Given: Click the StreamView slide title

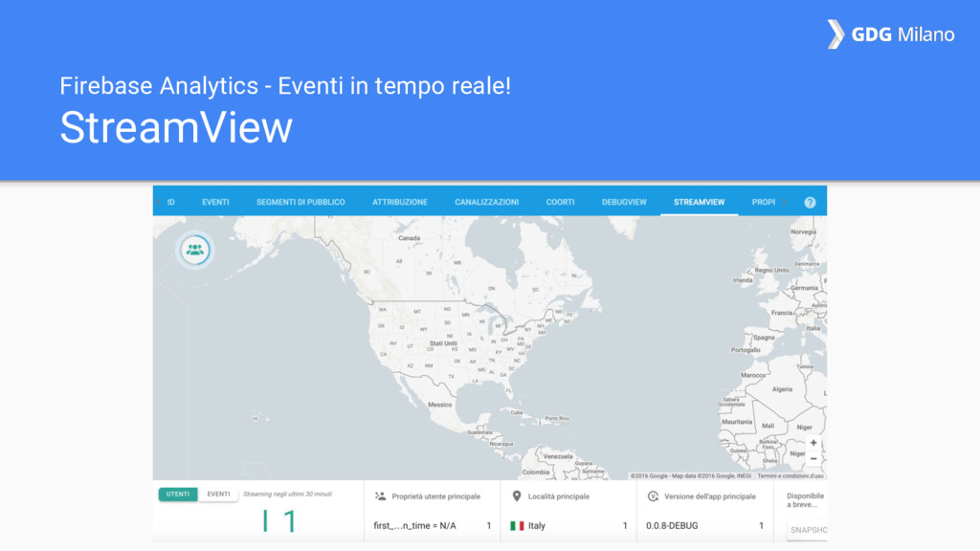Looking at the screenshot, I should coord(176,127).
